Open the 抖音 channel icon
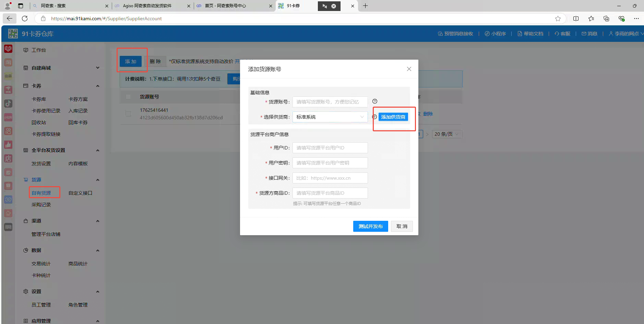Image resolution: width=644 pixels, height=324 pixels. tap(8, 103)
